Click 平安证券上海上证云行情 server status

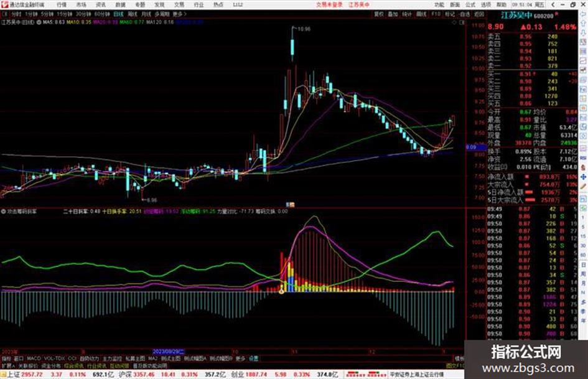point(417,375)
